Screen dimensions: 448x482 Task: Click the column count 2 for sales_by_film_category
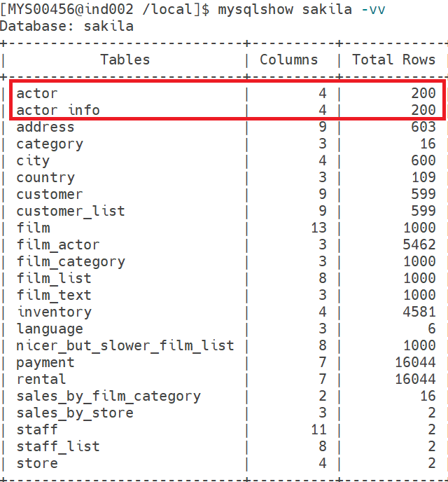pyautogui.click(x=323, y=397)
